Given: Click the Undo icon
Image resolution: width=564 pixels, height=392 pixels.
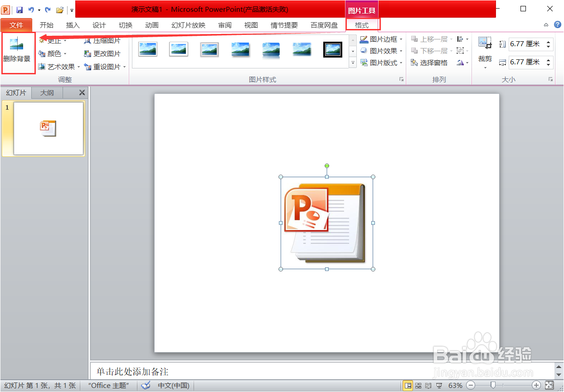Looking at the screenshot, I should tap(30, 10).
